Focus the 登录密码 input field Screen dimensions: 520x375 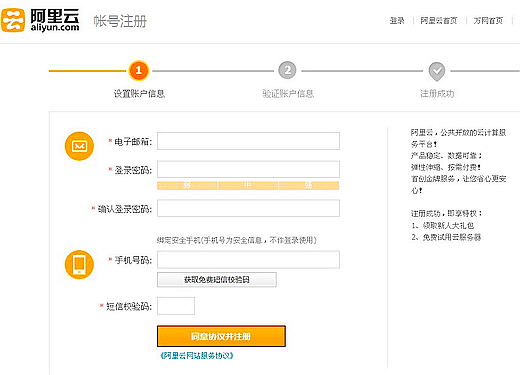point(248,169)
